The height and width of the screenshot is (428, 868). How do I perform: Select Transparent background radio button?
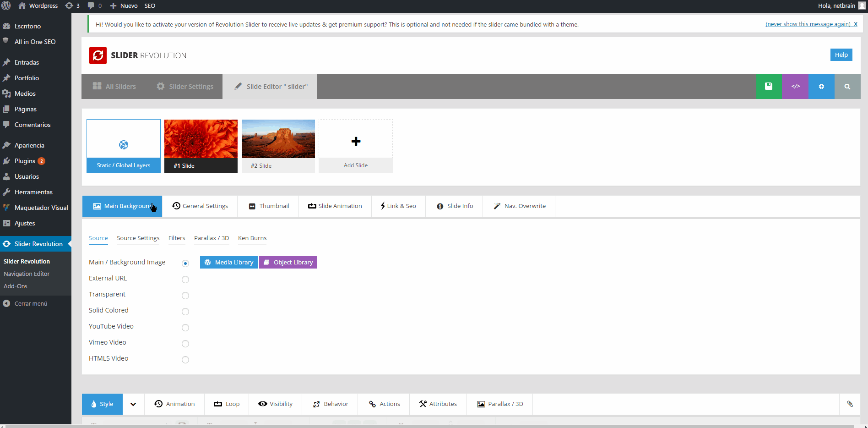[185, 296]
